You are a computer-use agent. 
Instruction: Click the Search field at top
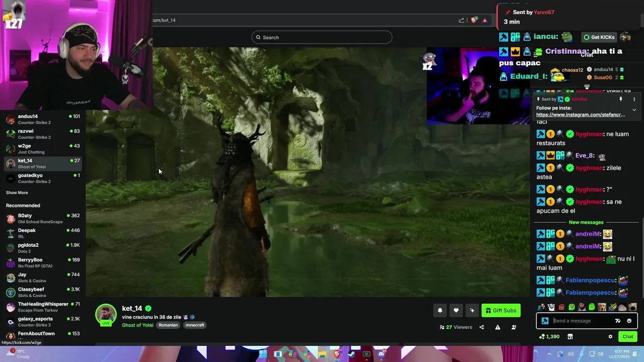(x=322, y=37)
